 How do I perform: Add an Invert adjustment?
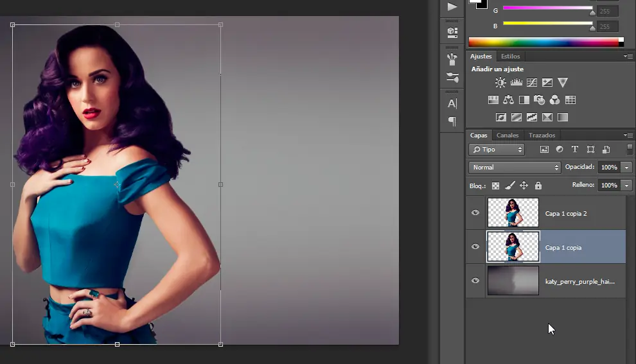(501, 117)
